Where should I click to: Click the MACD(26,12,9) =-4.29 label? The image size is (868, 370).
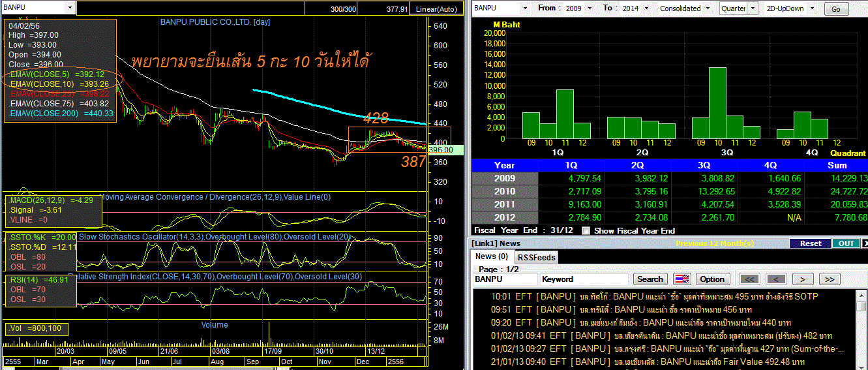(x=52, y=200)
